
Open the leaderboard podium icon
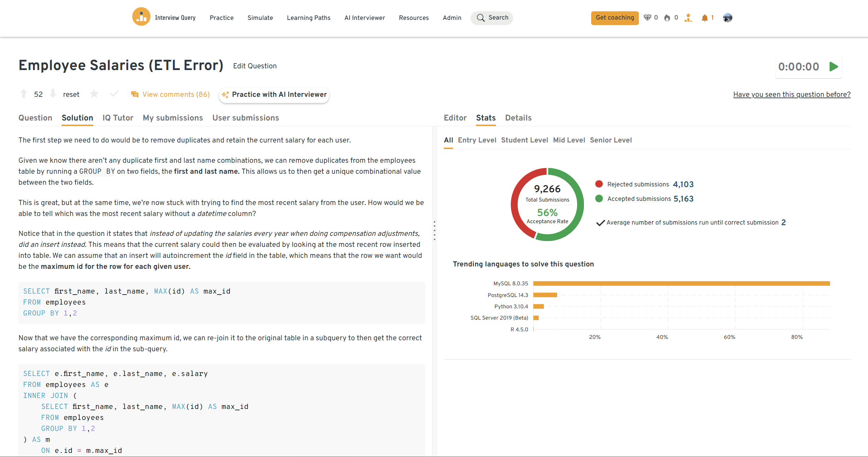688,18
